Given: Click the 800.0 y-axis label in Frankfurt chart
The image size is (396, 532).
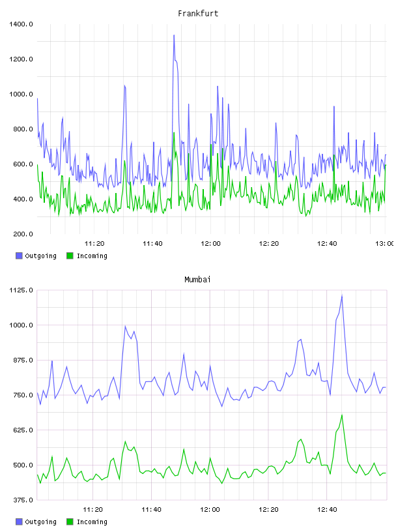Looking at the screenshot, I should [23, 129].
